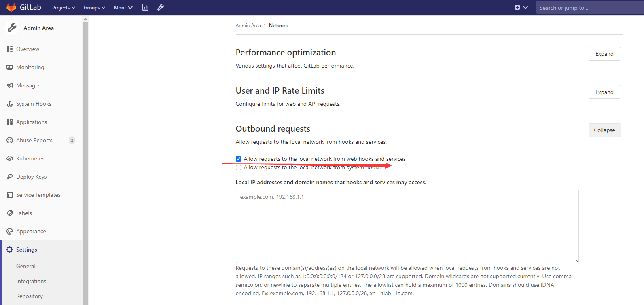Screen dimensions: 644x305
Task: Click the Overview dashboard icon
Action: coord(10,49)
